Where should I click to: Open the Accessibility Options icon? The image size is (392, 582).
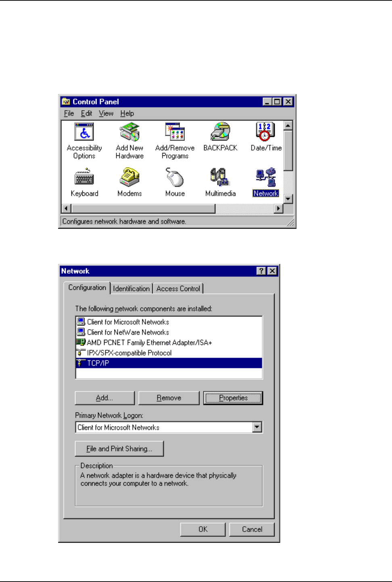click(x=84, y=133)
